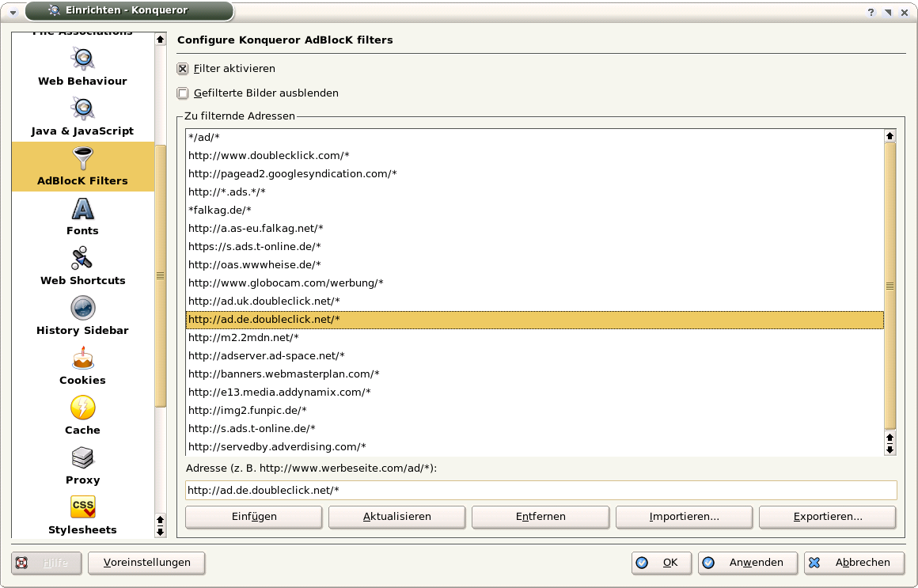Select http://www.globocam.com/werbung/* entry
The image size is (918, 588).
point(534,283)
